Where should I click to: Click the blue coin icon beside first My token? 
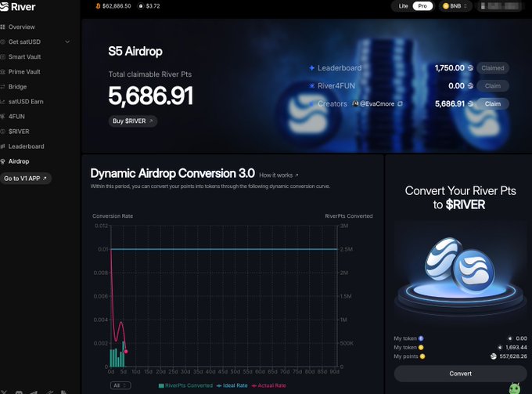[x=421, y=338]
